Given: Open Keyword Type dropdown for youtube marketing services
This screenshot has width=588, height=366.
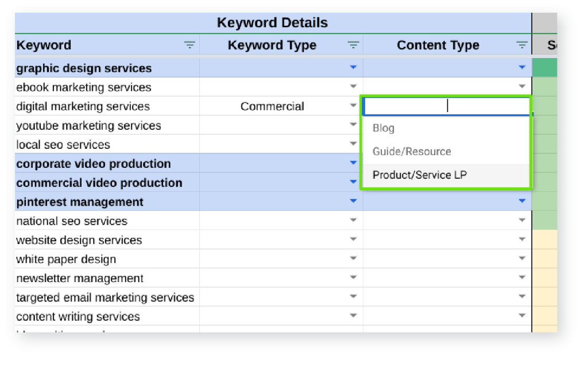Looking at the screenshot, I should point(354,125).
